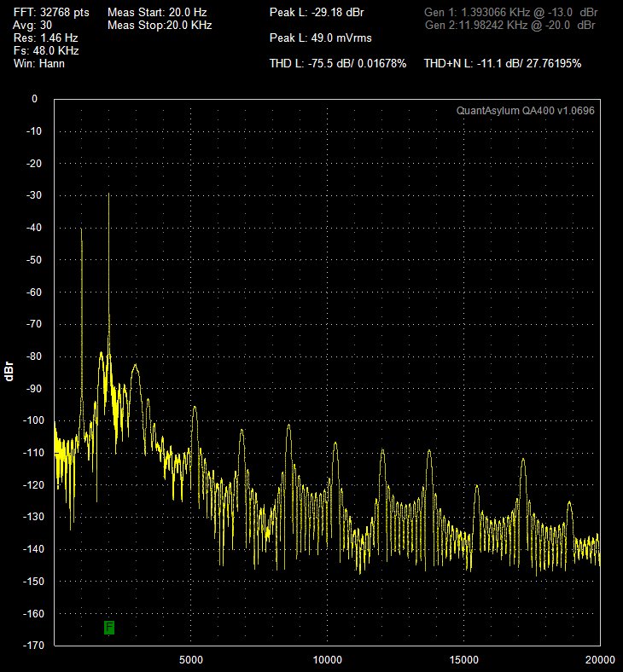Click the '-30' Y-axis label
Image resolution: width=623 pixels, height=672 pixels.
click(34, 195)
